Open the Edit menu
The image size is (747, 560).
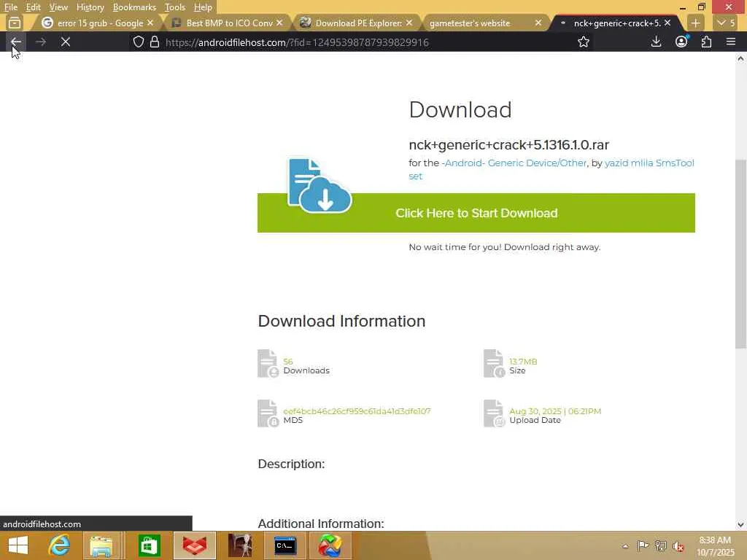(x=33, y=7)
